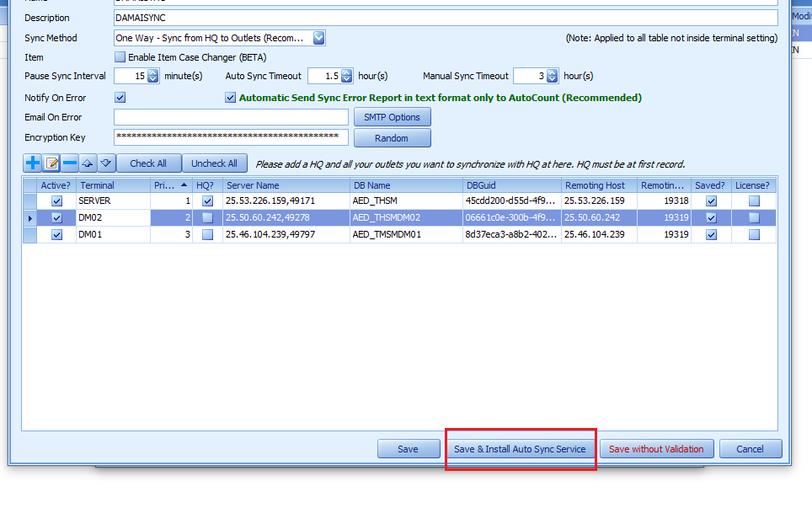Click the Server Name column header
Image resolution: width=812 pixels, height=508 pixels.
pyautogui.click(x=286, y=184)
